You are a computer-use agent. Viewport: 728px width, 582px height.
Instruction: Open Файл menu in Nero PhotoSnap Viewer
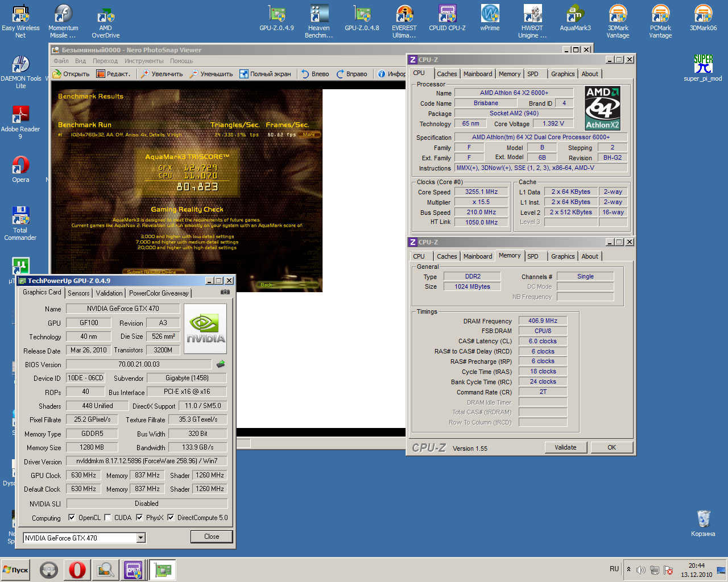[61, 61]
